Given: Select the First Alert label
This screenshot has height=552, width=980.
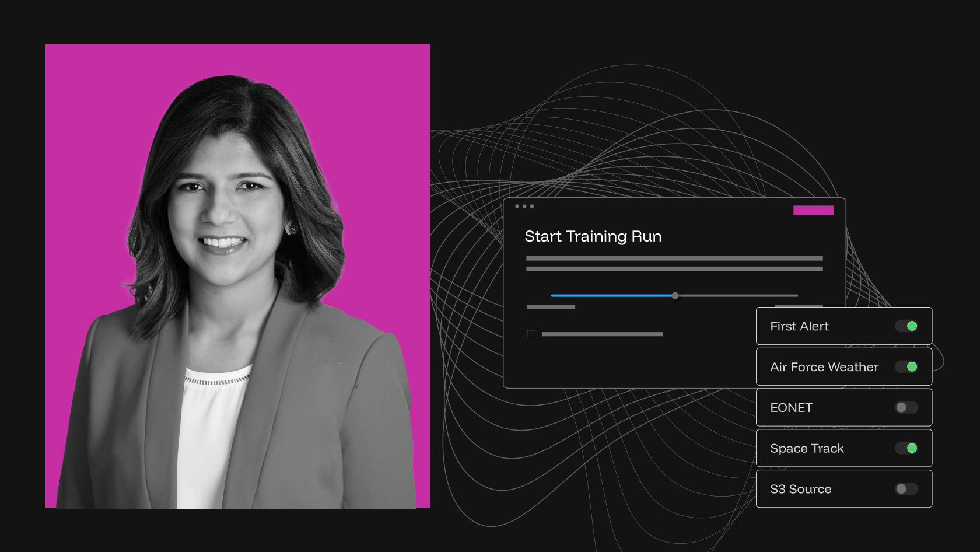Looking at the screenshot, I should pyautogui.click(x=799, y=326).
